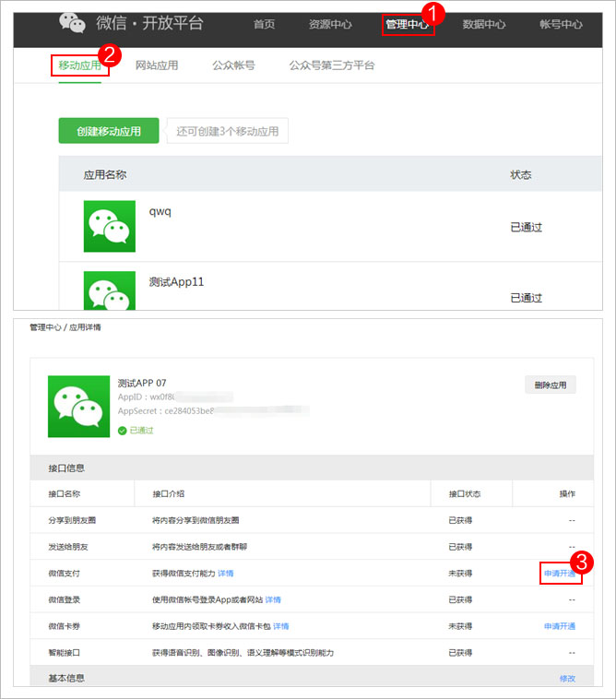This screenshot has height=699, width=616.
Task: Click the 微信支付 interface row name
Action: pyautogui.click(x=65, y=574)
